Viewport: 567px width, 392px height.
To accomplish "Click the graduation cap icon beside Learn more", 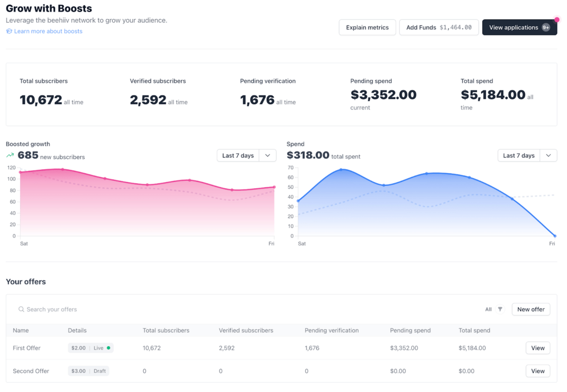I will pyautogui.click(x=9, y=31).
